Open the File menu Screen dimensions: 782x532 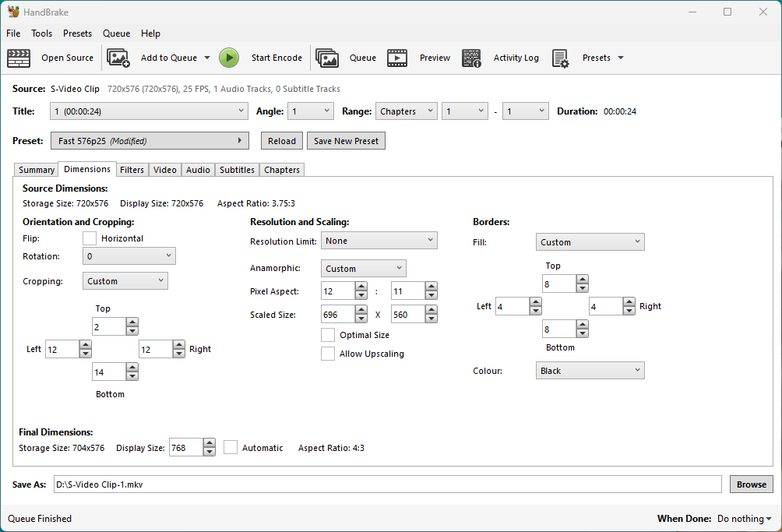tap(13, 33)
